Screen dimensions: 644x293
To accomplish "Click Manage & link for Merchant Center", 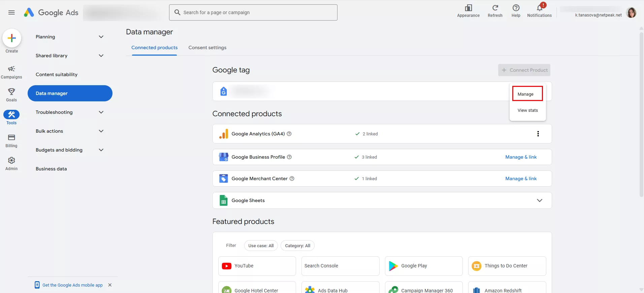I will click(x=521, y=178).
